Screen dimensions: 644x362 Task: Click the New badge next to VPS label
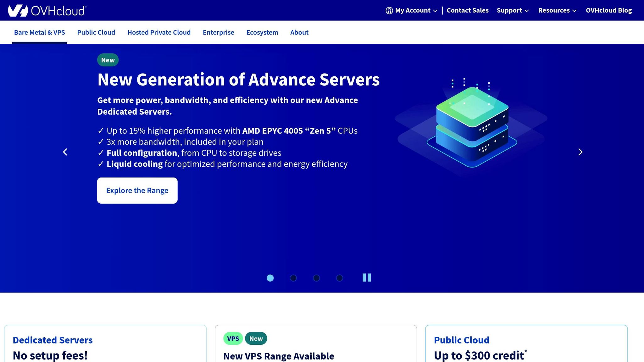click(256, 338)
